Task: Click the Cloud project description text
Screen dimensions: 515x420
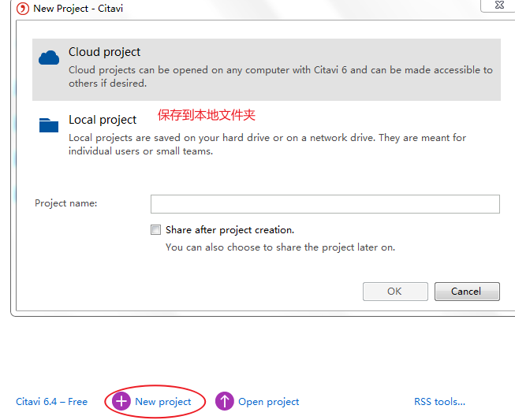Action: coord(281,76)
